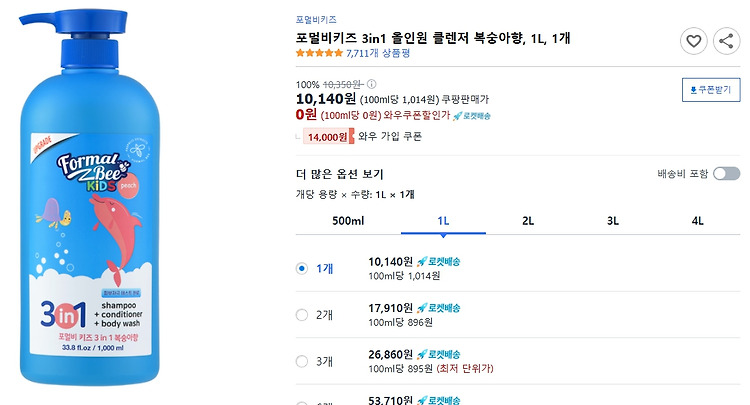Click the 쿠폰받기 button
750x405 pixels.
(x=711, y=90)
